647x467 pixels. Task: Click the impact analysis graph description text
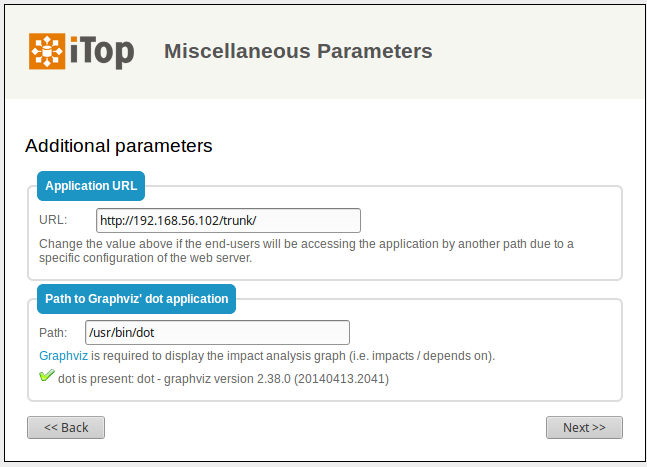pyautogui.click(x=295, y=356)
